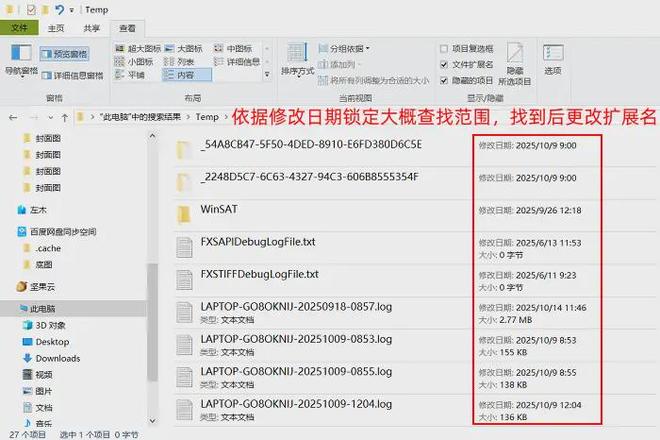Open the .cache folder in sidebar
Screen dimensions: 660x440
point(42,248)
